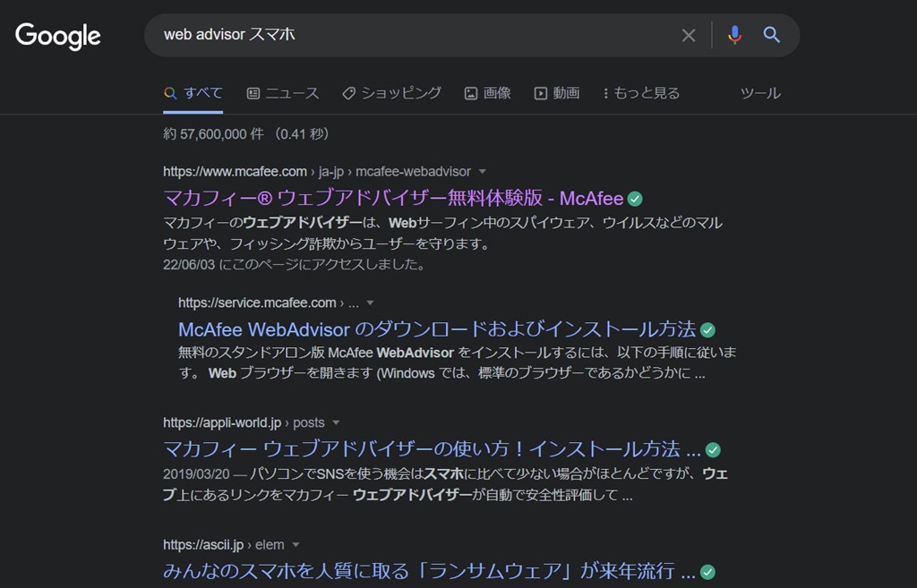Select the すべて tab
The image size is (917, 588).
[193, 93]
